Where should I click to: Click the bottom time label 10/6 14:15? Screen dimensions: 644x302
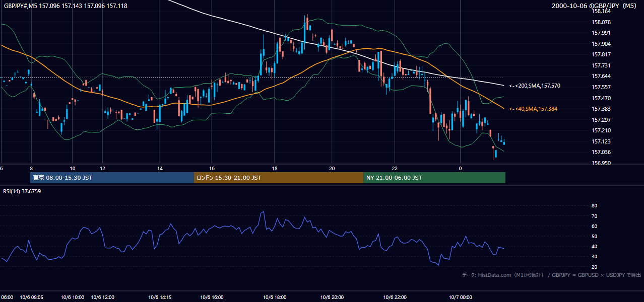coord(160,297)
